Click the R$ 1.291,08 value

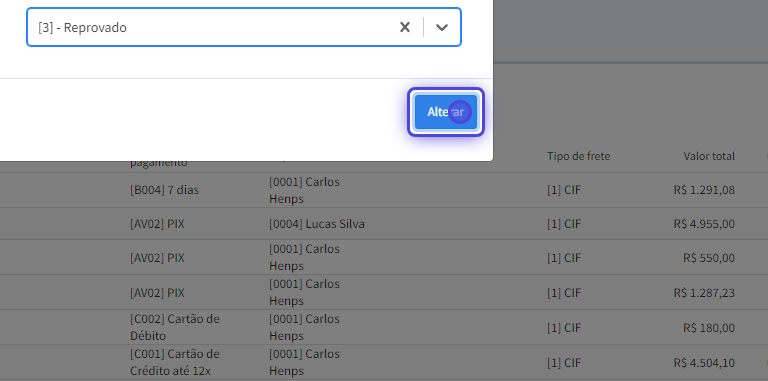click(704, 190)
